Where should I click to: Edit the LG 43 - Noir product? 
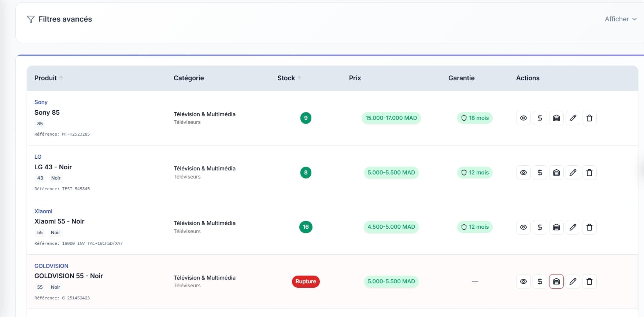click(x=573, y=173)
